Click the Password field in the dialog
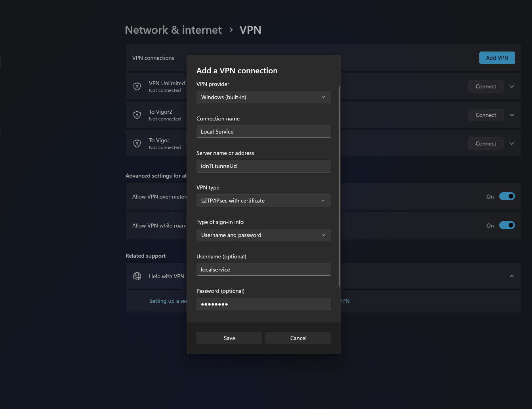532x409 pixels. tap(263, 304)
